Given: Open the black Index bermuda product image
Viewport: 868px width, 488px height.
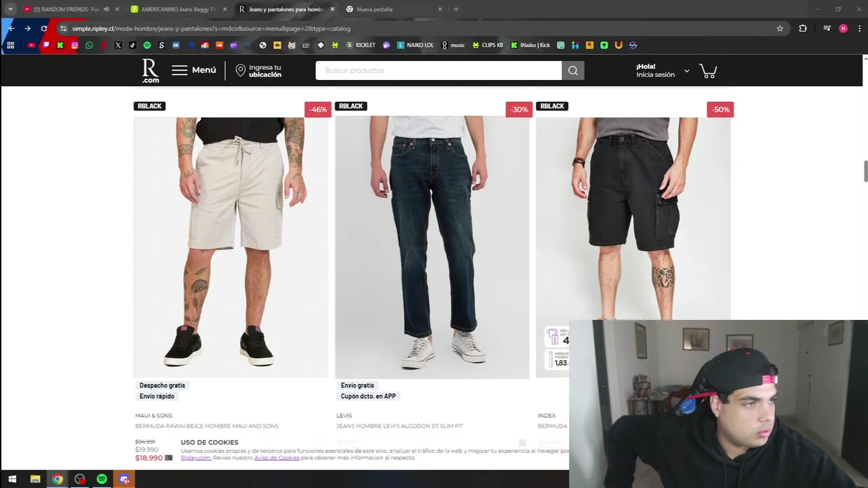Looking at the screenshot, I should pos(633,218).
